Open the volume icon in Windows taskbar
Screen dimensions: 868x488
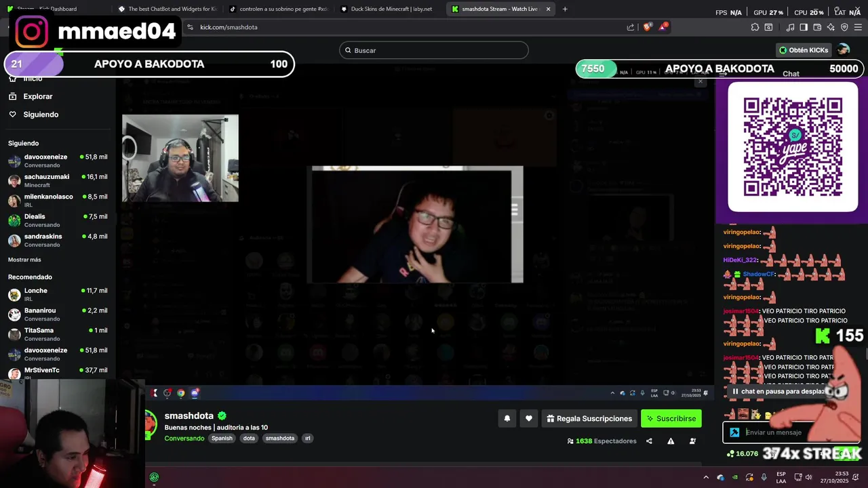click(x=808, y=477)
